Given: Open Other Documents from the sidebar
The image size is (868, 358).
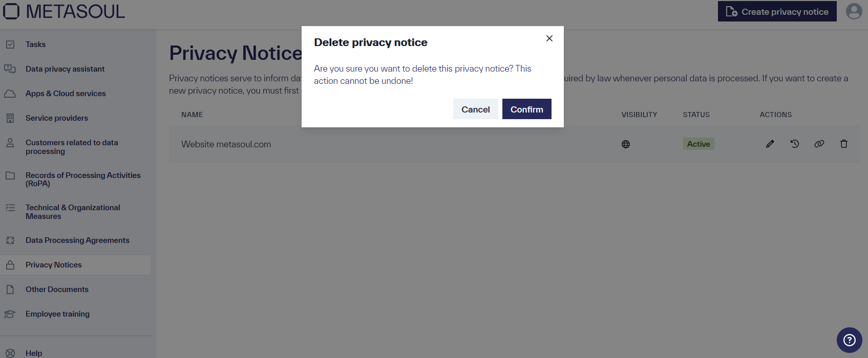Looking at the screenshot, I should pyautogui.click(x=56, y=289).
